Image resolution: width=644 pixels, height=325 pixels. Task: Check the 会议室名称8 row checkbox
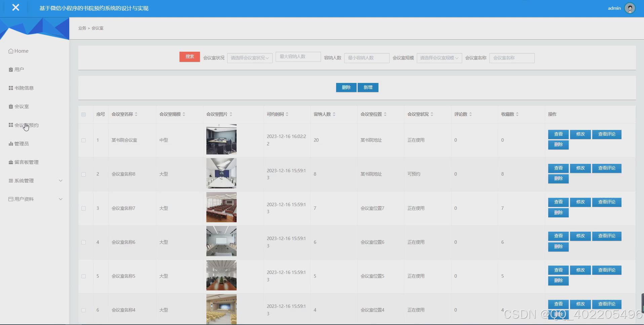84,174
